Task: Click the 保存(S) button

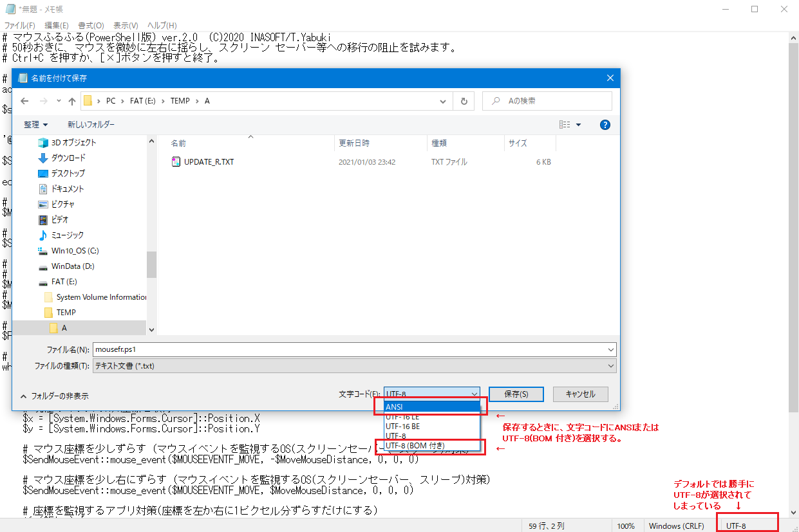Action: (x=516, y=394)
